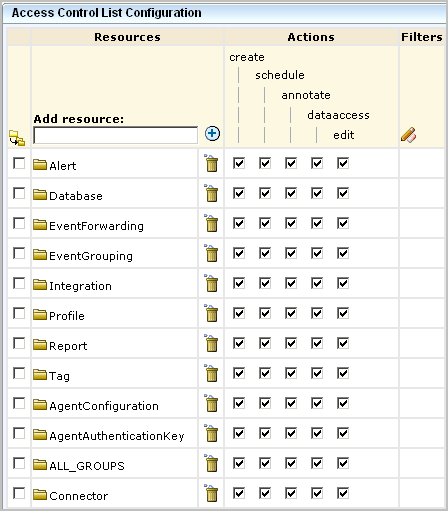Click the trash icon for Tag
This screenshot has height=511, width=448.
tap(211, 373)
